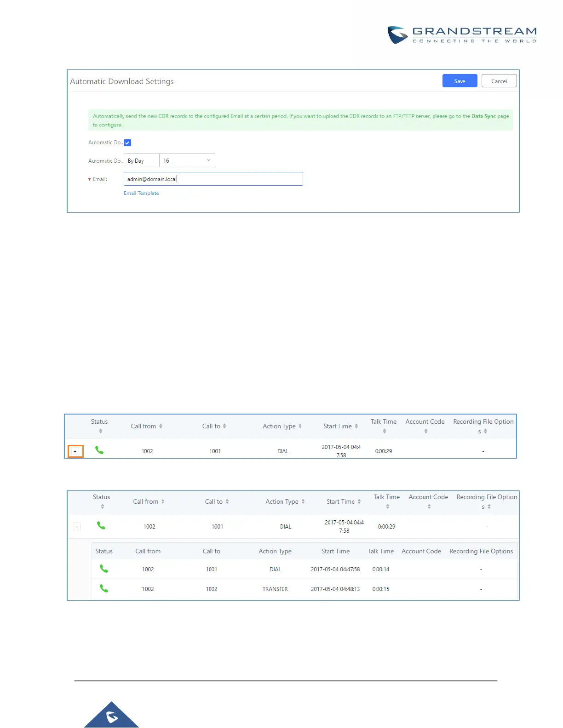Viewport: 563px width, 728px height.
Task: Toggle the Automatic Download checkbox
Action: click(x=128, y=143)
